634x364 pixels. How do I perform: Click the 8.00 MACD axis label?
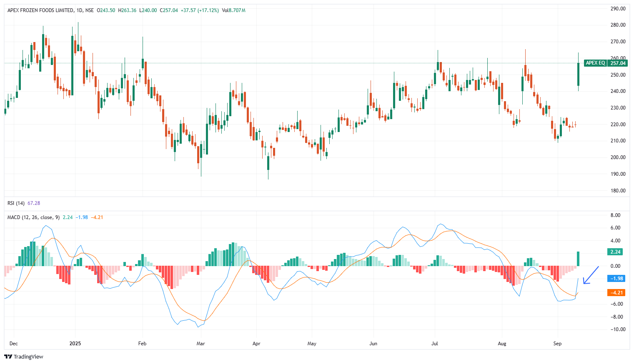pos(615,215)
